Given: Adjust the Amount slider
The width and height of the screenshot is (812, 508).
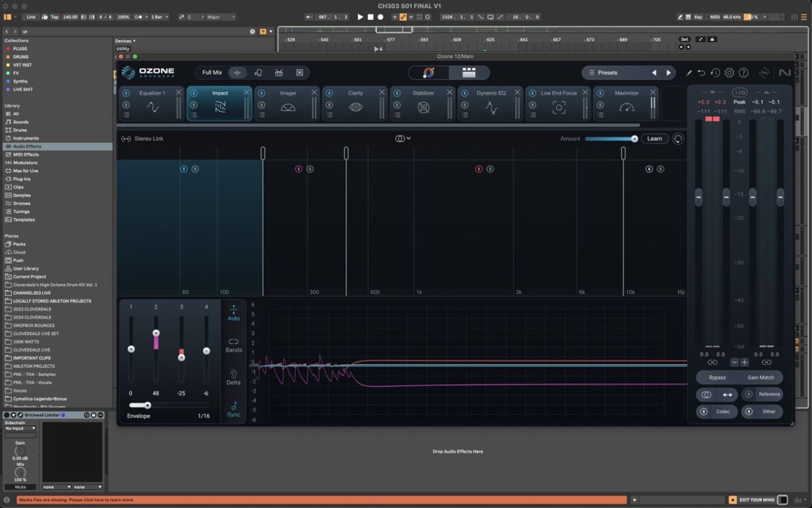Looking at the screenshot, I should coord(610,139).
